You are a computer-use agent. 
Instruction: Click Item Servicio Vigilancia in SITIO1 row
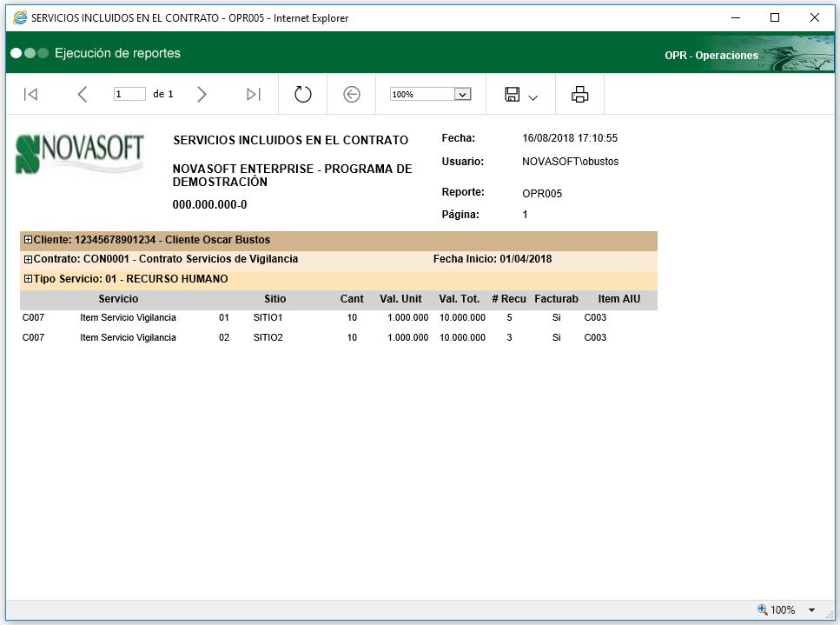[x=128, y=318]
